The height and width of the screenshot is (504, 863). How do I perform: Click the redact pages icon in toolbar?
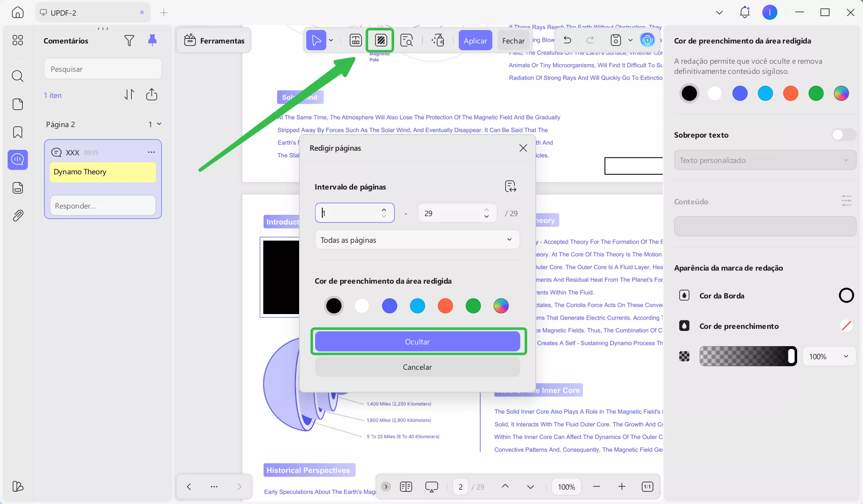click(x=381, y=41)
